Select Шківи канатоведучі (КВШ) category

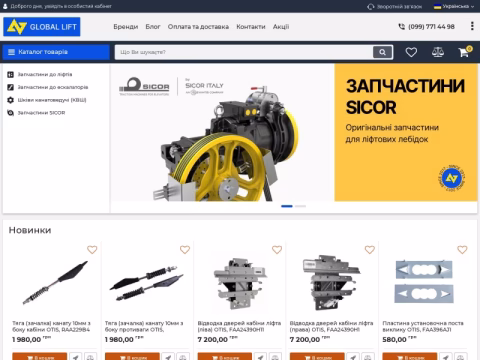click(52, 100)
